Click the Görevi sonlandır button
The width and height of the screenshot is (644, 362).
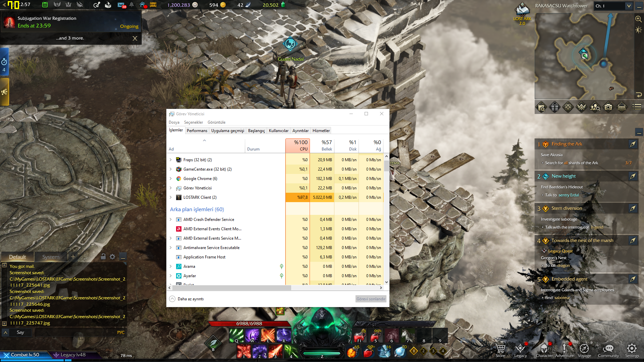click(371, 299)
